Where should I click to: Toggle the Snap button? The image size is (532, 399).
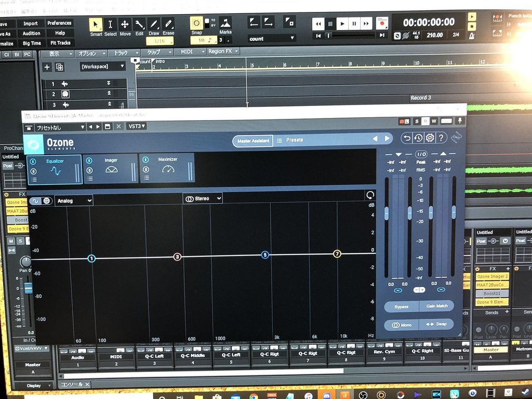197,23
